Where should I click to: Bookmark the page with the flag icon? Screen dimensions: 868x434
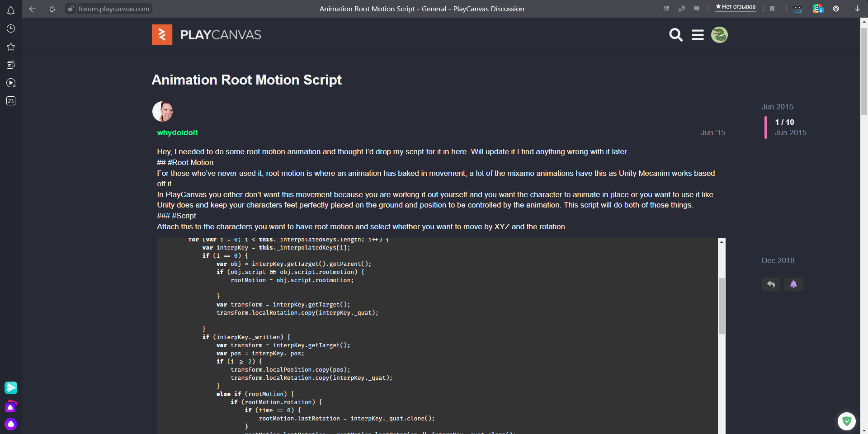pos(772,9)
